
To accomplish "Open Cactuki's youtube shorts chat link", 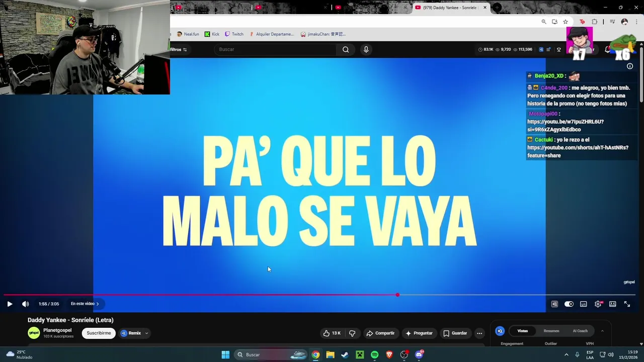I will tap(578, 151).
